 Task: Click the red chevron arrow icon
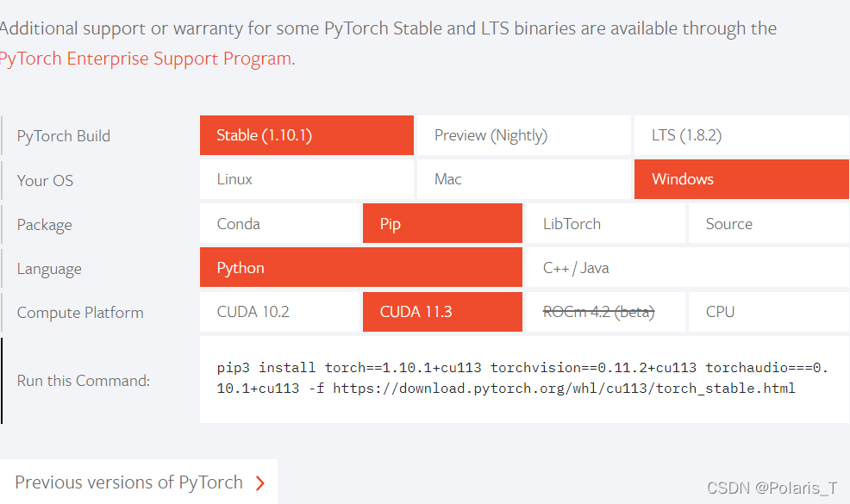[260, 483]
